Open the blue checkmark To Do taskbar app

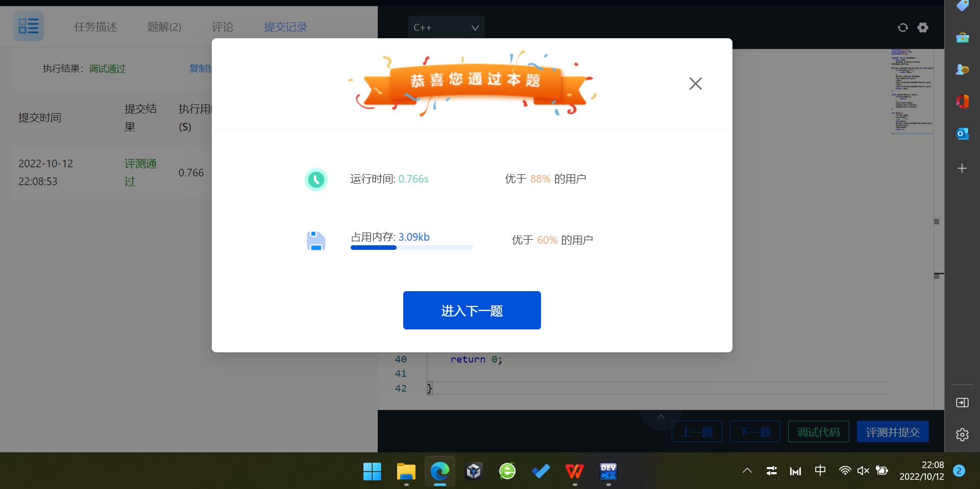[541, 471]
